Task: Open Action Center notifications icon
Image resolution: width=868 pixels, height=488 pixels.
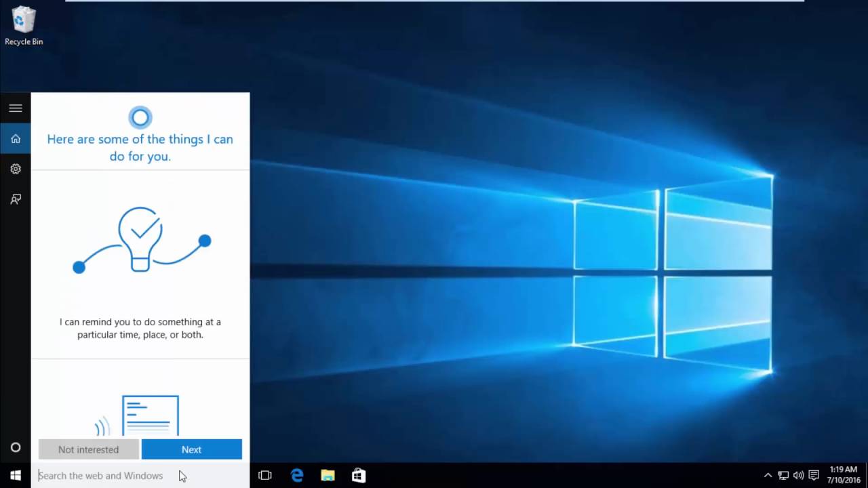Action: (814, 476)
